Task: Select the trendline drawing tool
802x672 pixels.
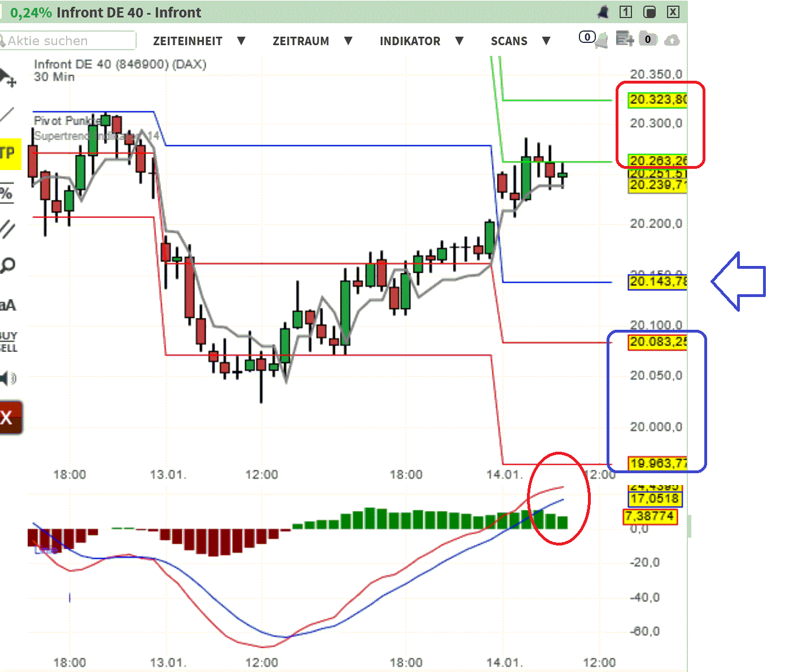Action: 7,115
